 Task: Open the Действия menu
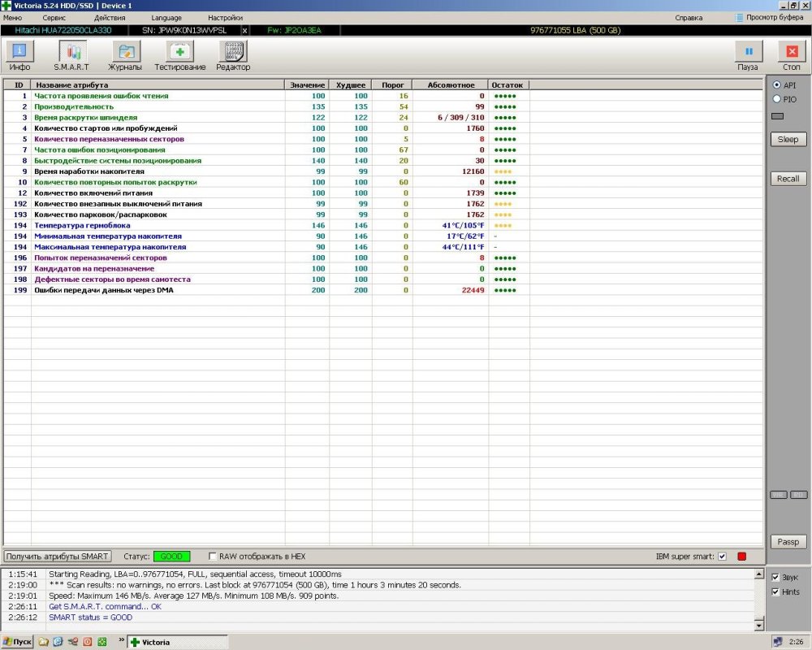coord(110,17)
